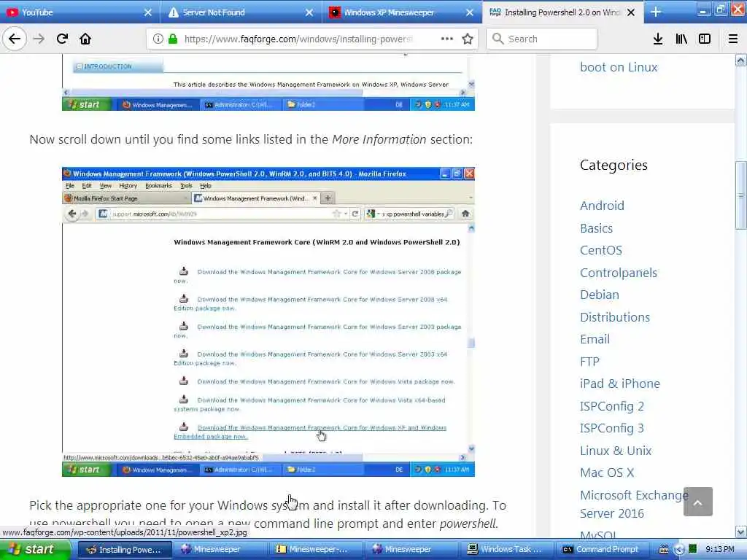
Task: Click the green secure padlock icon
Action: pos(172,39)
